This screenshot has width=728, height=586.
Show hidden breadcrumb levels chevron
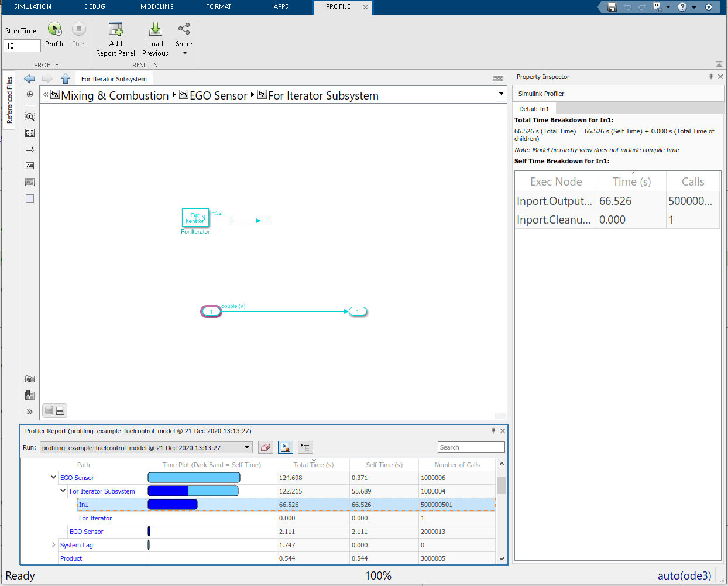pyautogui.click(x=46, y=94)
